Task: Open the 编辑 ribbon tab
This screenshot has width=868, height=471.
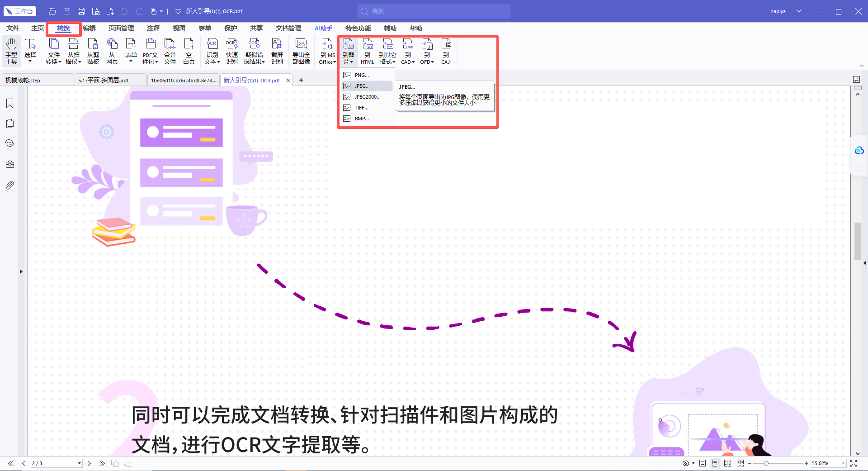Action: (x=89, y=28)
